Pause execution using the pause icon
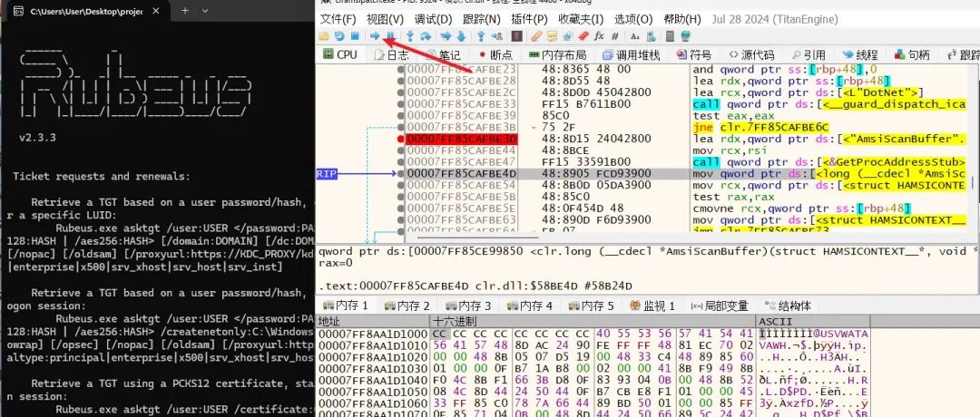 [390, 35]
